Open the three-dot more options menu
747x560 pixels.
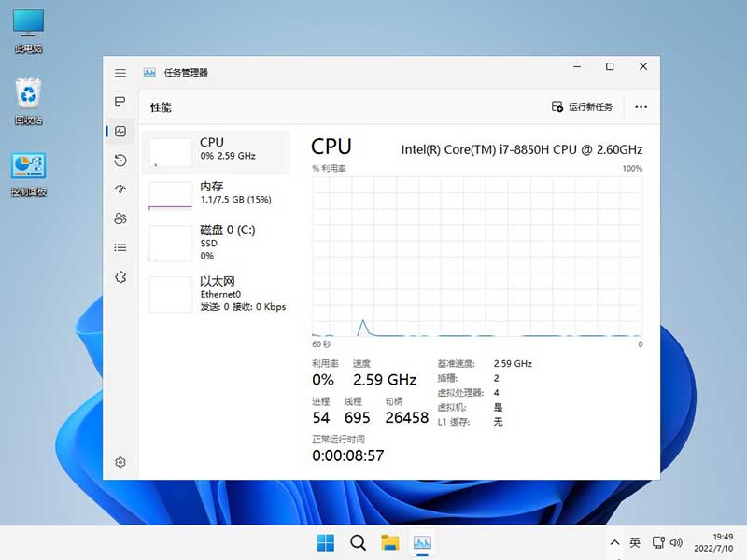click(641, 107)
